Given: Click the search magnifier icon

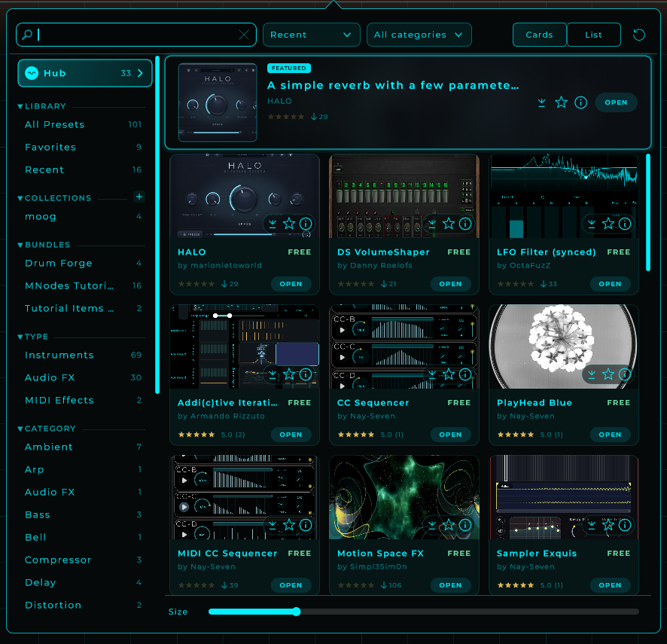Looking at the screenshot, I should [27, 35].
